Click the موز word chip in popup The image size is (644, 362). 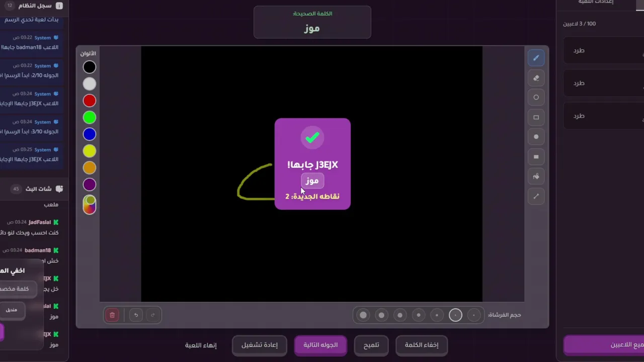312,181
